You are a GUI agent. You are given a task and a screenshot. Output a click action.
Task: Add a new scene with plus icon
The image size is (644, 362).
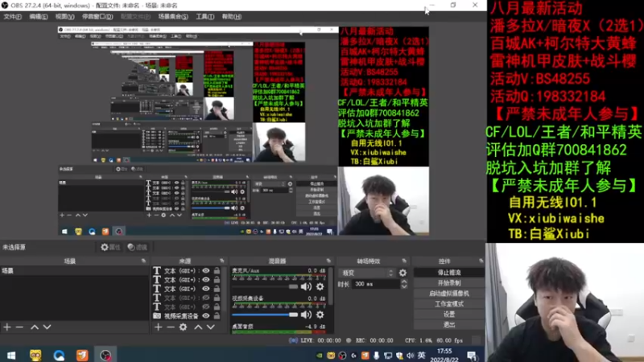click(7, 327)
